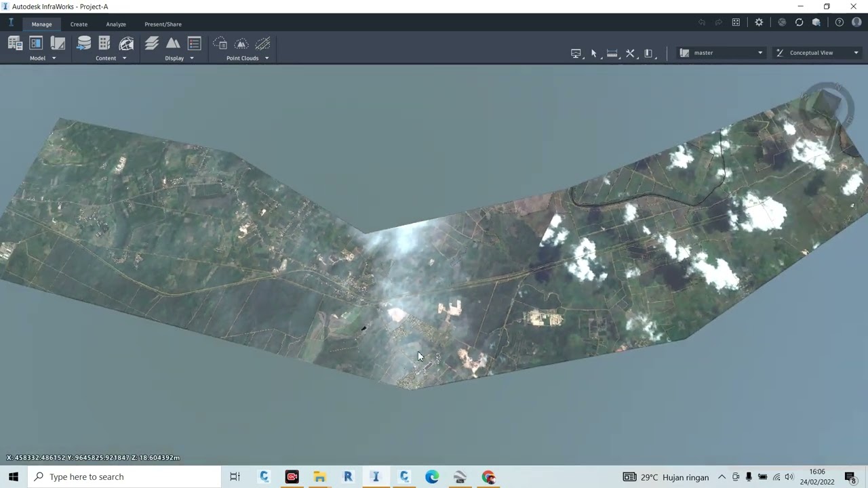The width and height of the screenshot is (868, 488).
Task: Click the Undo arrow
Action: click(702, 22)
